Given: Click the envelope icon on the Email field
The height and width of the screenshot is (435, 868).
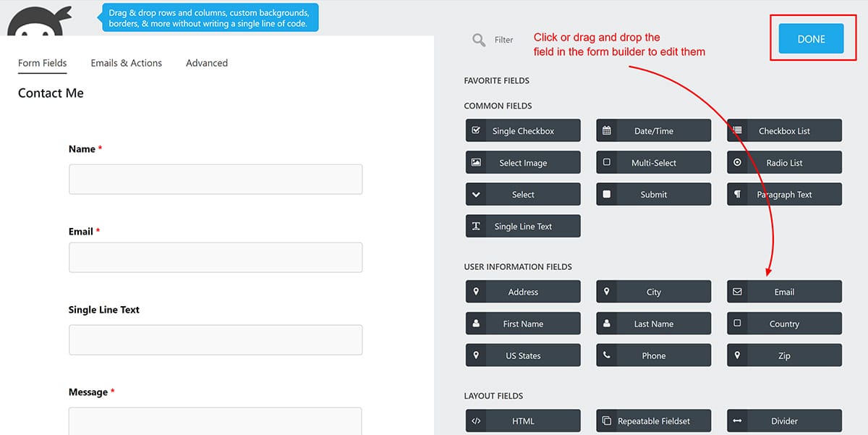Looking at the screenshot, I should pos(737,292).
